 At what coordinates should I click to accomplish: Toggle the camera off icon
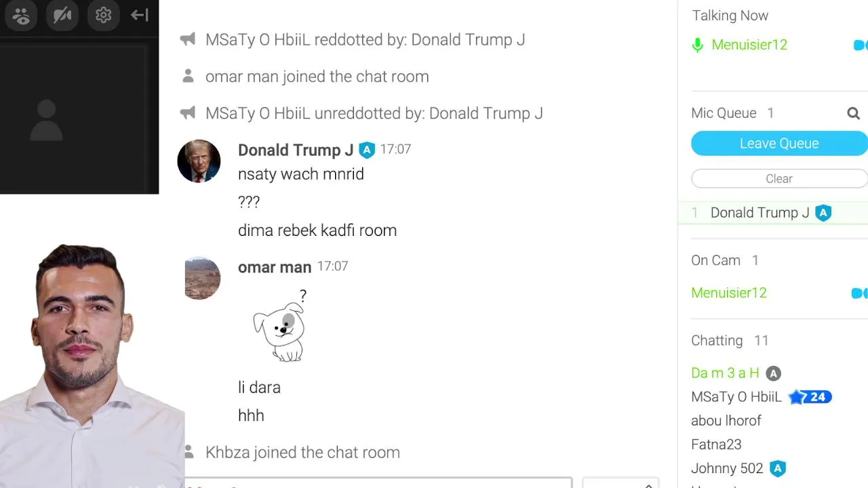pyautogui.click(x=62, y=15)
